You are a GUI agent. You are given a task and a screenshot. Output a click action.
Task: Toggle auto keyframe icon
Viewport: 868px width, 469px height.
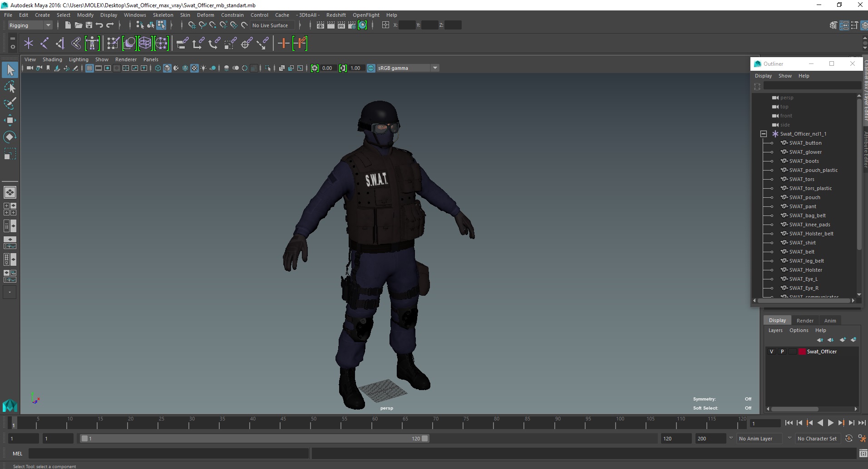[x=848, y=439]
